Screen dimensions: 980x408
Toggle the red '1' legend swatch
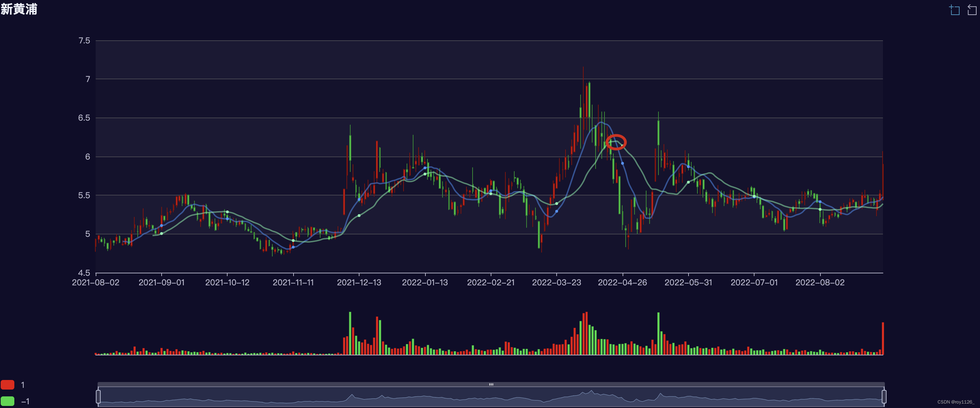(x=7, y=385)
